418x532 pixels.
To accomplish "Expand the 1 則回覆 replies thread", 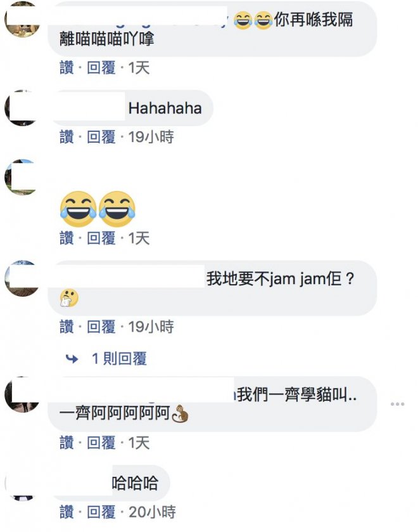I will (x=119, y=359).
